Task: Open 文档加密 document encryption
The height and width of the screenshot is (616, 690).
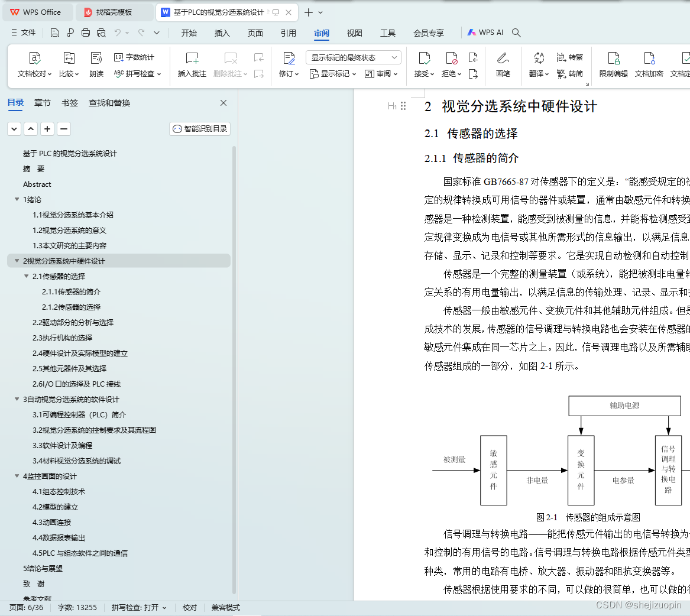Action: pyautogui.click(x=649, y=64)
